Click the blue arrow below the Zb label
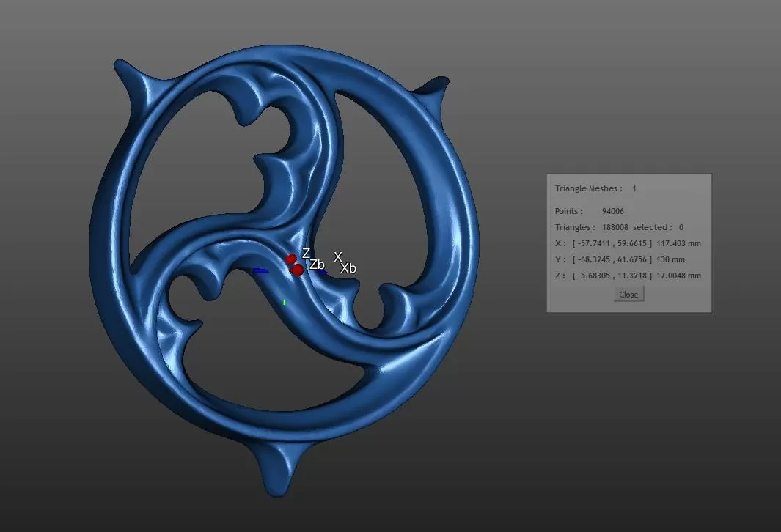 (323, 272)
